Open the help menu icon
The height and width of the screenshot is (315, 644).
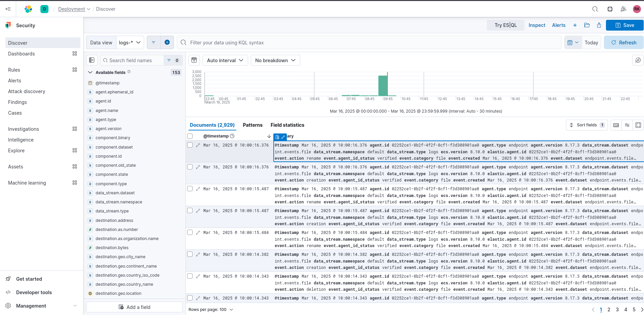coord(610,9)
